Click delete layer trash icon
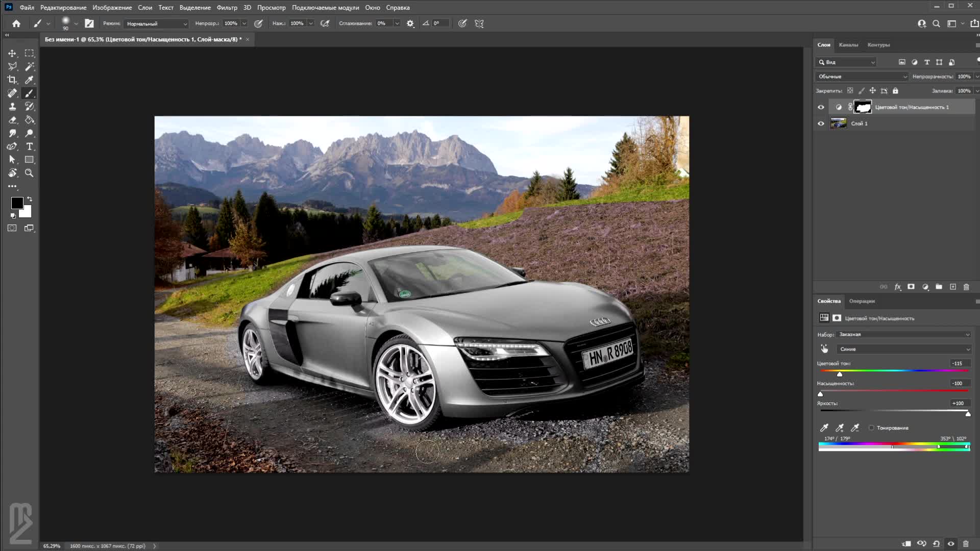Image resolution: width=980 pixels, height=551 pixels. [x=966, y=287]
